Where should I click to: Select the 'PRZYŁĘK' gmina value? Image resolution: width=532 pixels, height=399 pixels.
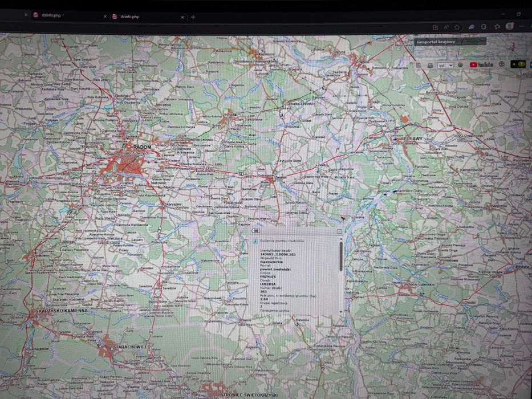267,276
